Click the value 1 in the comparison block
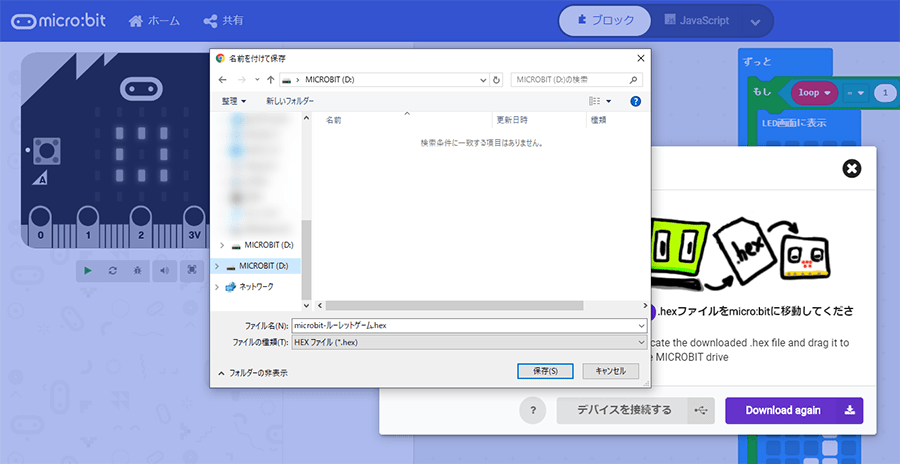900x464 pixels. pyautogui.click(x=885, y=92)
